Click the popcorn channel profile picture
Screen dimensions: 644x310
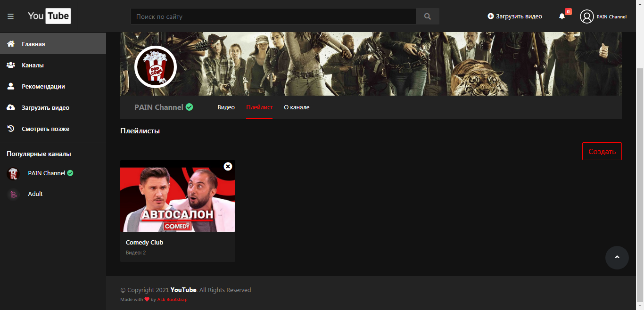tap(156, 67)
